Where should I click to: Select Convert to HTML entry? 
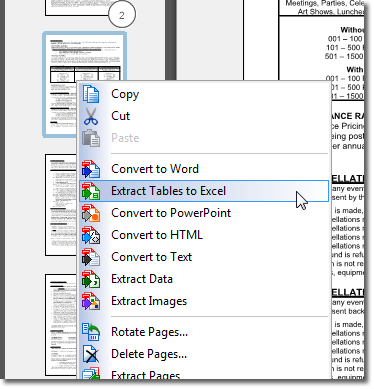click(x=204, y=235)
